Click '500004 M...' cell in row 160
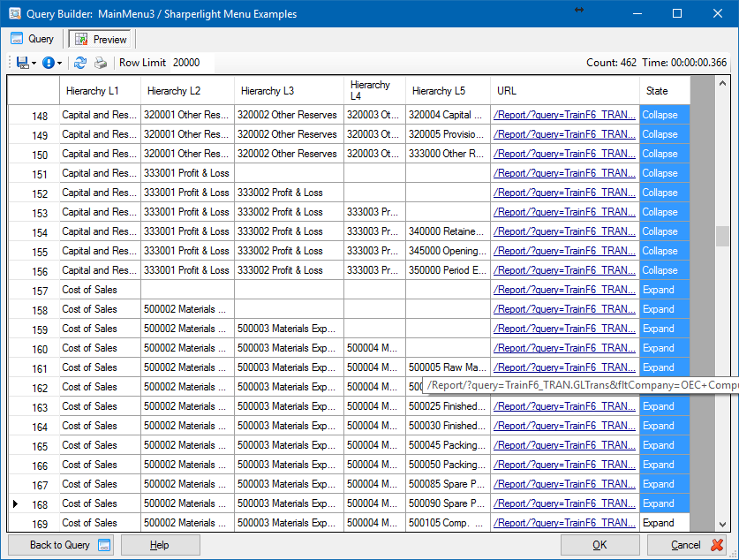Viewport: 739px width, 560px height. [x=374, y=348]
